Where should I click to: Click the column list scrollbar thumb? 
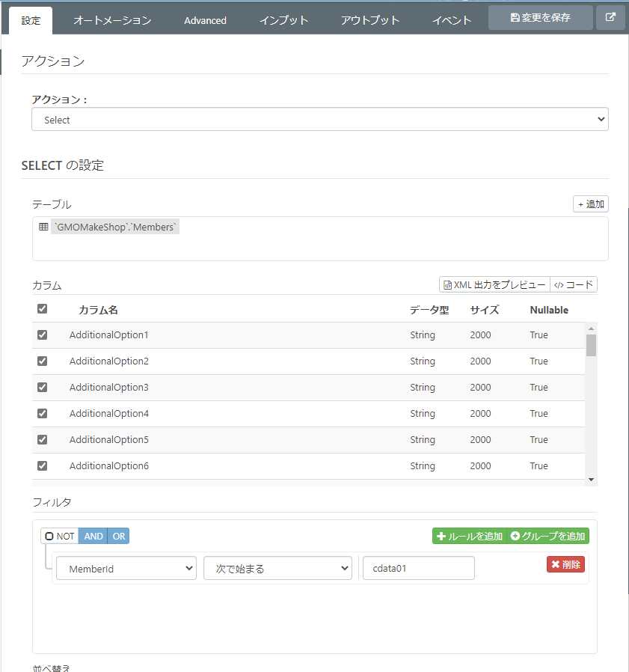592,346
